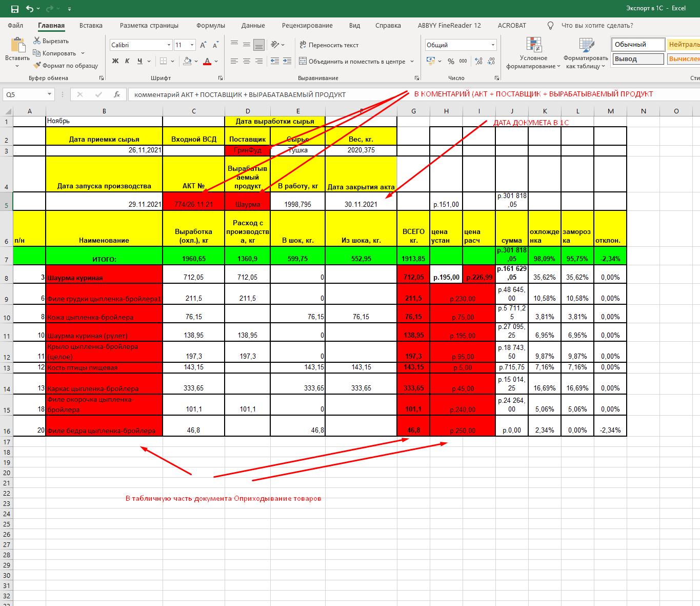This screenshot has width=700, height=606.
Task: Click the red font color button
Action: (x=207, y=62)
